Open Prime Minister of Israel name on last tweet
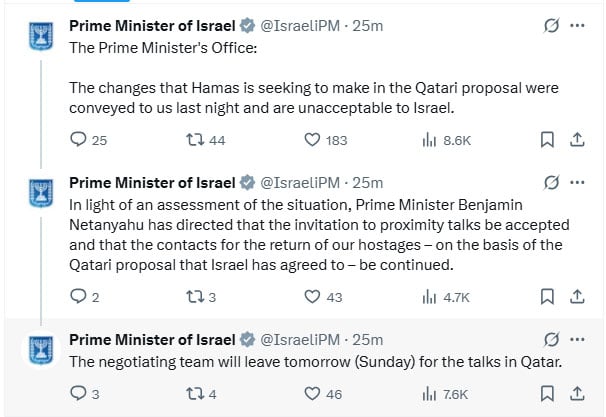Image resolution: width=606 pixels, height=417 pixels. (152, 340)
